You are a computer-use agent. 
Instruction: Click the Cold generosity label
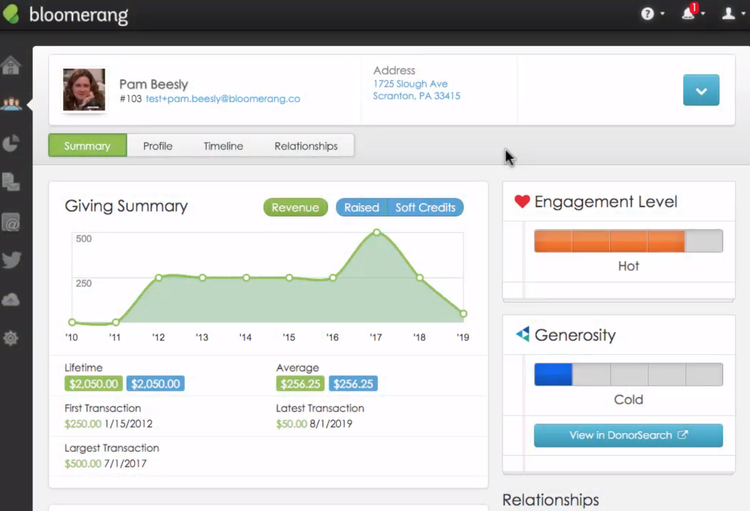click(628, 400)
